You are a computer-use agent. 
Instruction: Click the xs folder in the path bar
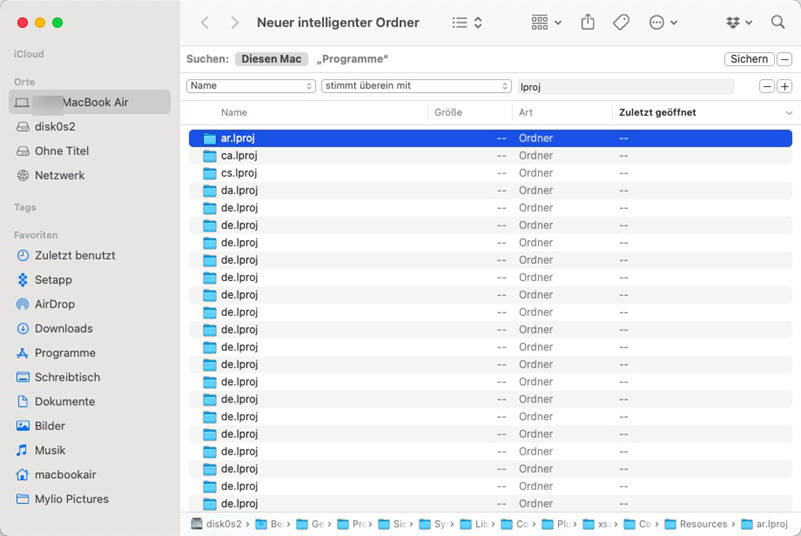point(597,524)
